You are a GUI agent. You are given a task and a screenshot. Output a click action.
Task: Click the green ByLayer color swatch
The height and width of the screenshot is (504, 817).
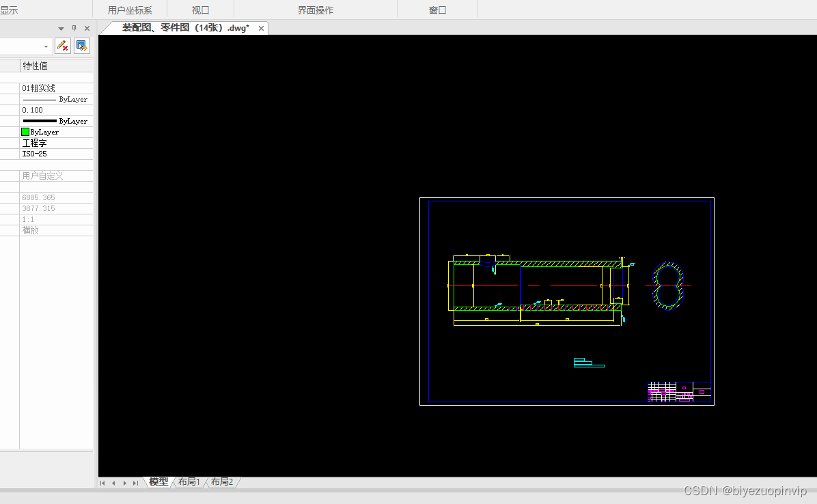click(x=25, y=132)
